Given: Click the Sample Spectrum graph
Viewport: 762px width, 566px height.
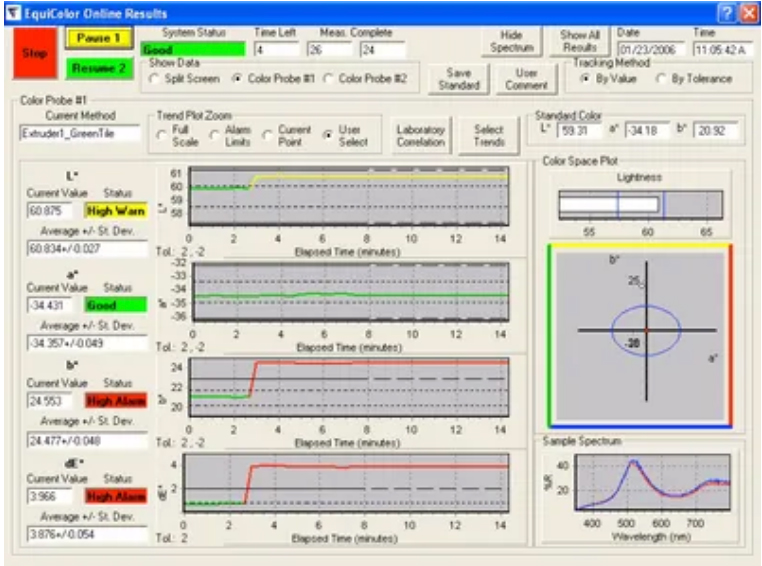Looking at the screenshot, I should coord(652,482).
